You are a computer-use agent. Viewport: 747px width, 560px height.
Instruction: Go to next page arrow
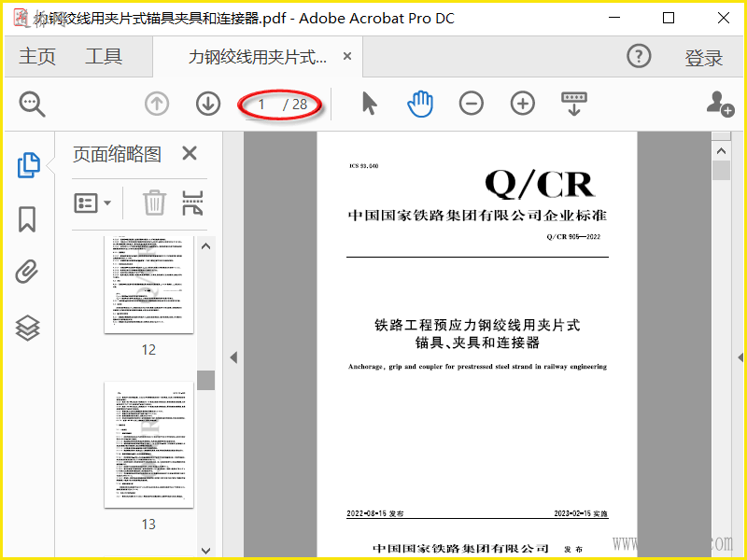pyautogui.click(x=208, y=104)
